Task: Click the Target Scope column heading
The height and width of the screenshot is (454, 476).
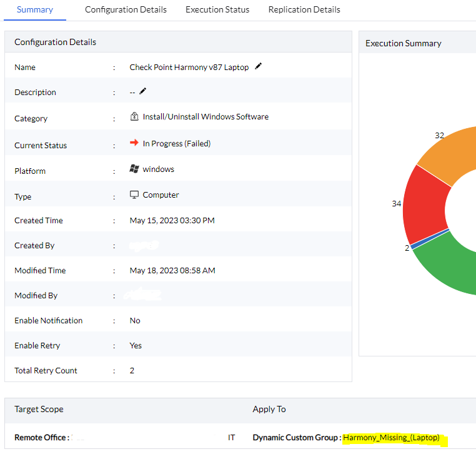Action: pyautogui.click(x=39, y=409)
